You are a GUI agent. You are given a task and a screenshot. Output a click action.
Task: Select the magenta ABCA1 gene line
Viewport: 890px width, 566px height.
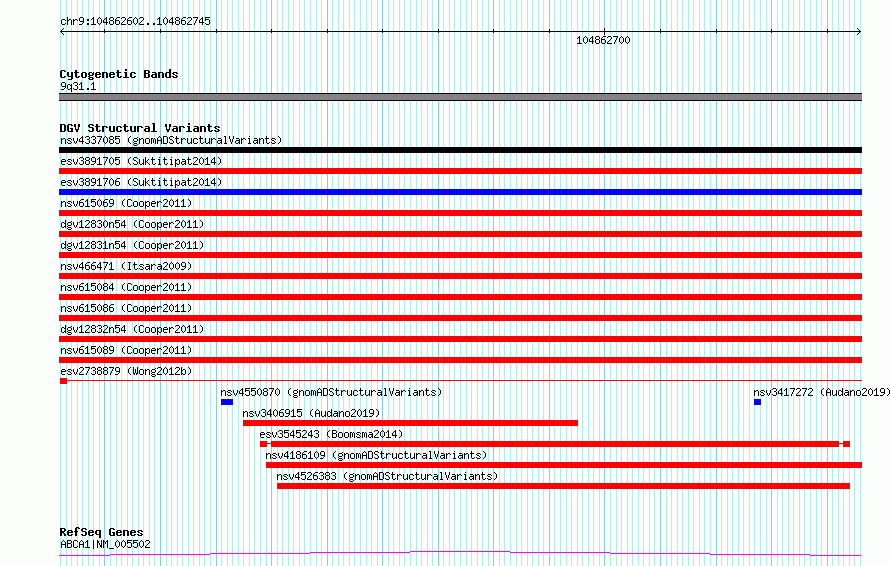click(x=460, y=554)
